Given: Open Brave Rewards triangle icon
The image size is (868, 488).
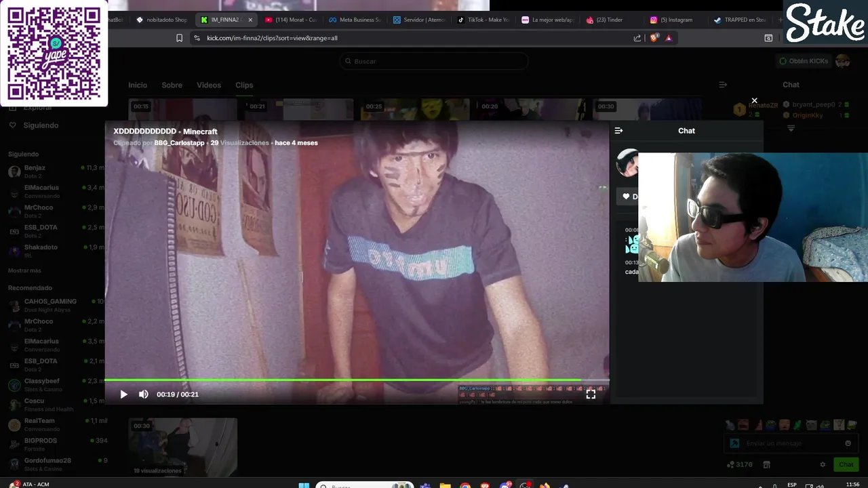Looking at the screenshot, I should tap(669, 38).
